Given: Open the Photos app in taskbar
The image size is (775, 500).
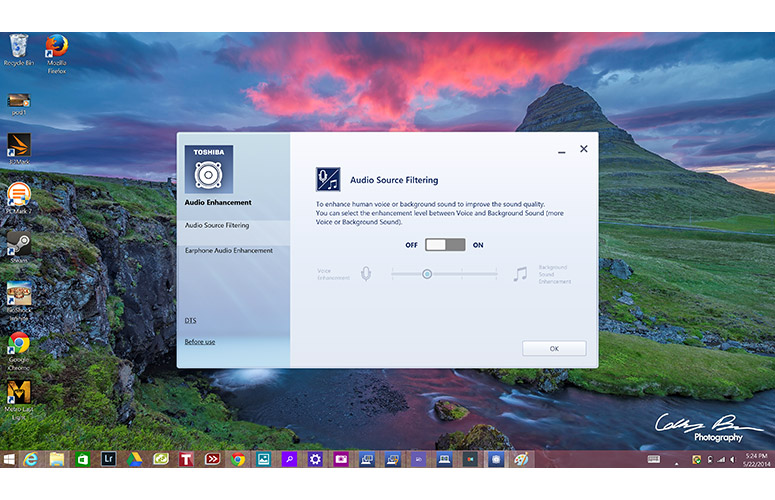Looking at the screenshot, I should click(x=263, y=459).
